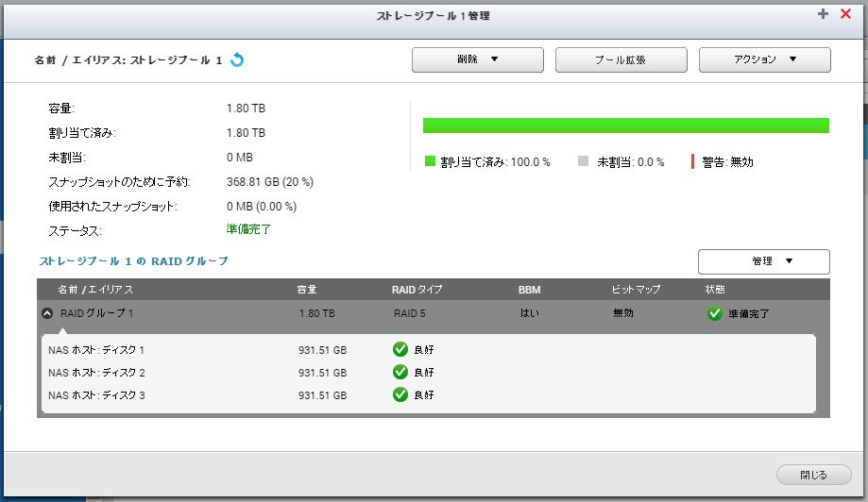Open the アクション dropdown menu
Viewport: 868px width, 502px height.
pos(764,59)
